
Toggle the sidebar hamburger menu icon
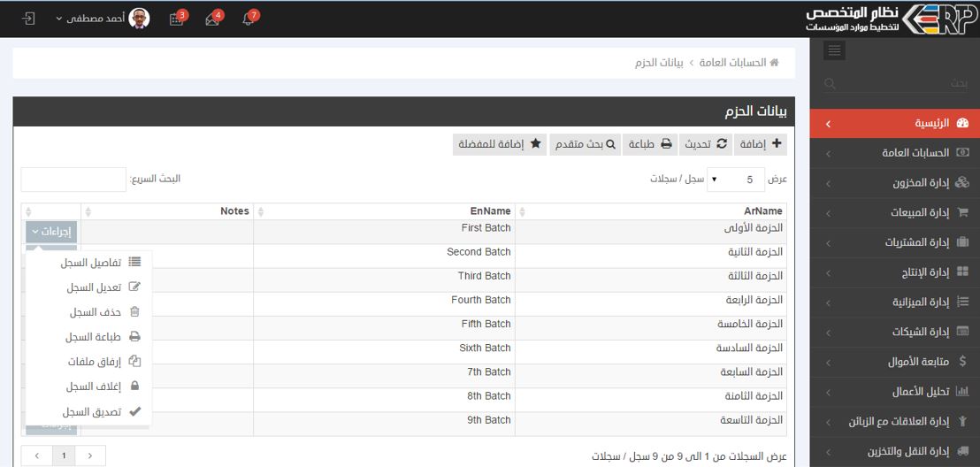pyautogui.click(x=834, y=51)
